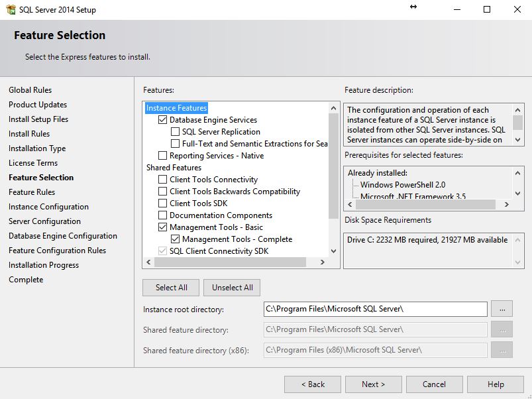532x399 pixels.
Task: Click prerequisites list scroll down arrow
Action: point(517,194)
